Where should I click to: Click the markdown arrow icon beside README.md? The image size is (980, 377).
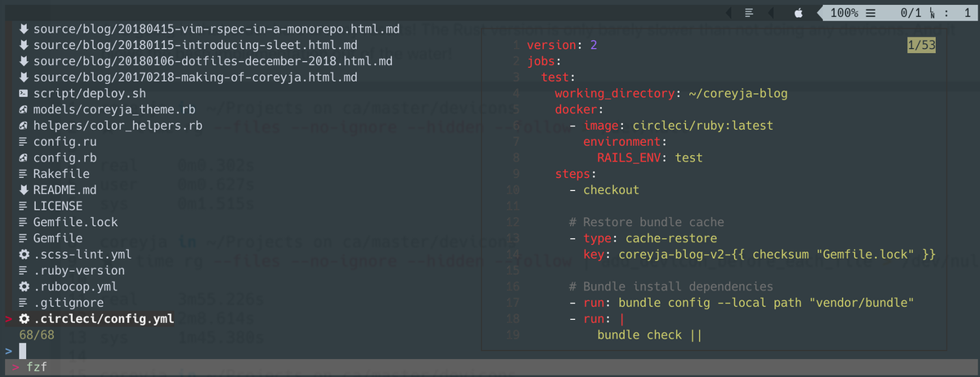coord(24,189)
